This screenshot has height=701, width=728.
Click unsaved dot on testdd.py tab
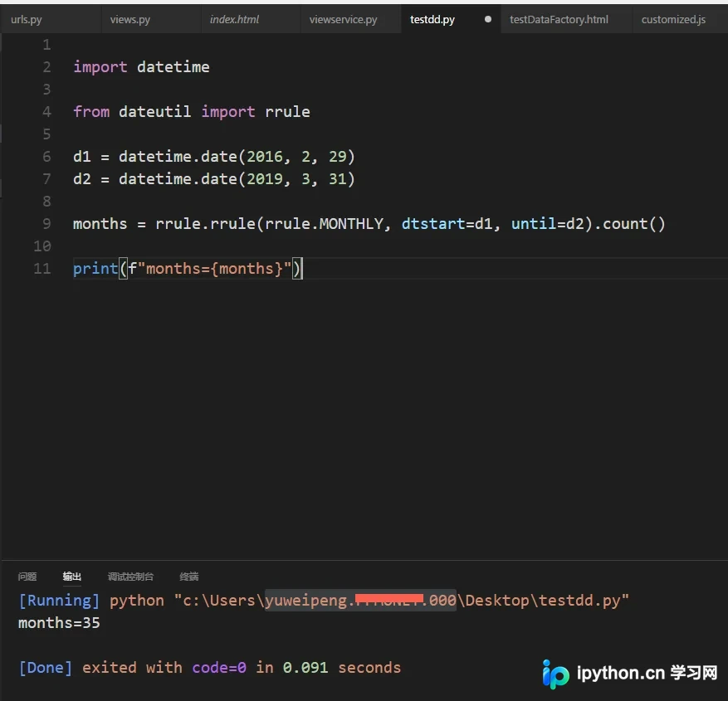pyautogui.click(x=488, y=19)
